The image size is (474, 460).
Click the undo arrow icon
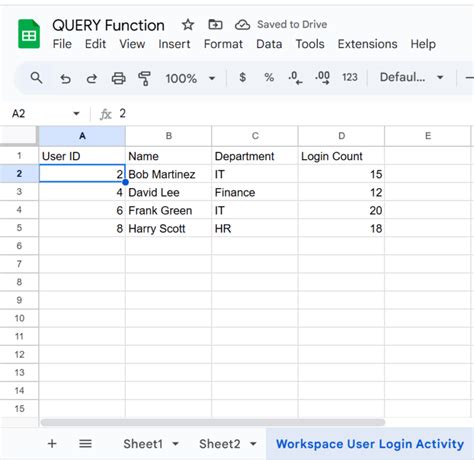65,79
